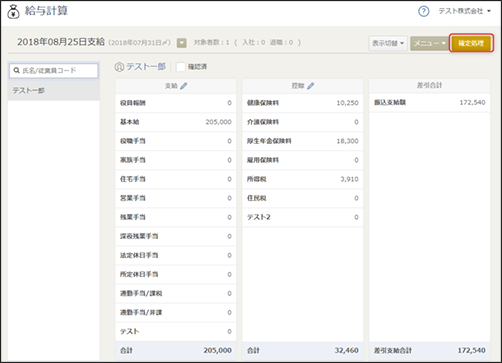The height and width of the screenshot is (363, 502).
Task: Click the 通勤手当/課税 row
Action: [x=176, y=293]
